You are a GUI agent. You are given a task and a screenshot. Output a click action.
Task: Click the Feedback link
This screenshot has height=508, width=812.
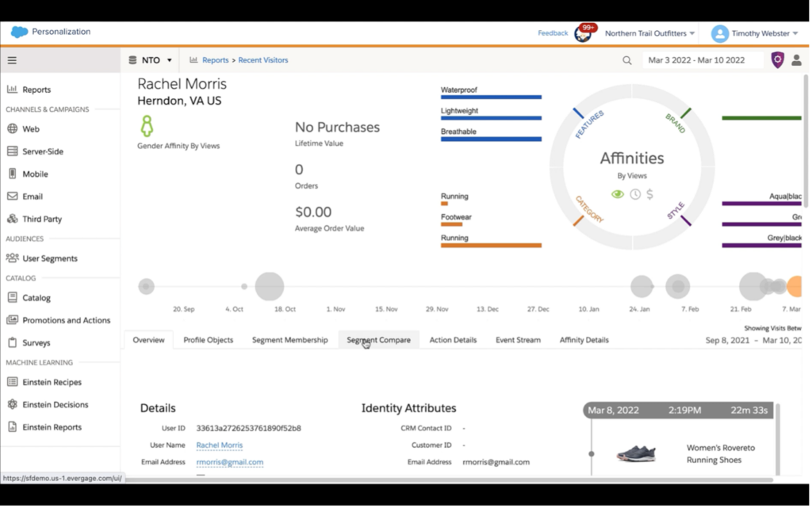tap(553, 33)
